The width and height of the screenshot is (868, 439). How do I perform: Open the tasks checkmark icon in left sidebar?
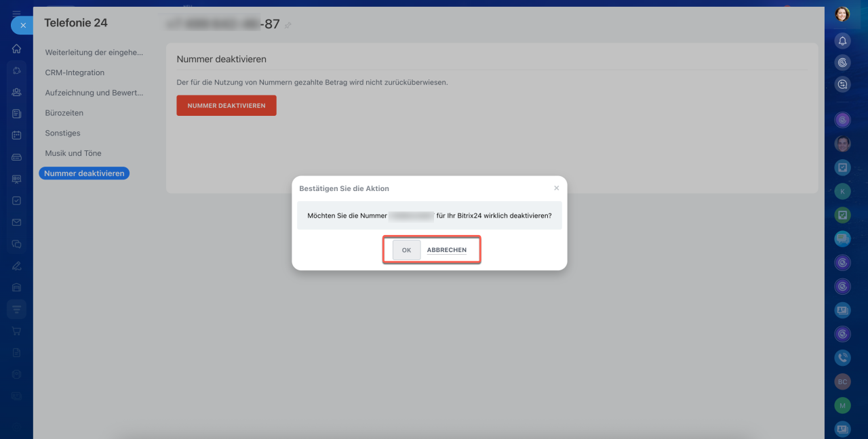[x=17, y=201]
